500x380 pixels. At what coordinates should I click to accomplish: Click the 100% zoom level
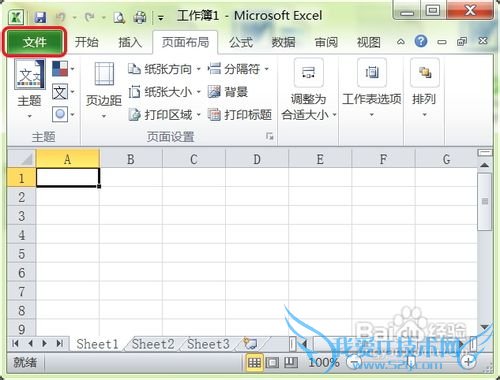(324, 362)
